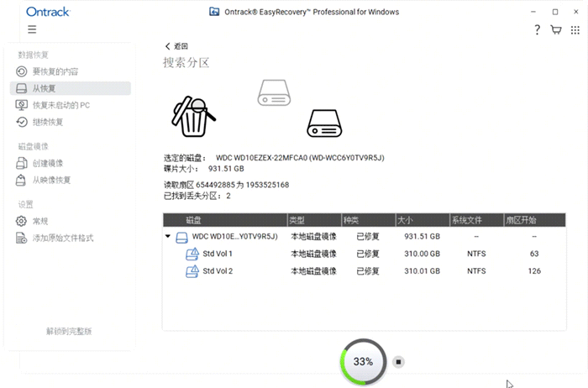Click the monitor icon for 恢复未启动的 PC
The height and width of the screenshot is (388, 588).
pos(21,105)
